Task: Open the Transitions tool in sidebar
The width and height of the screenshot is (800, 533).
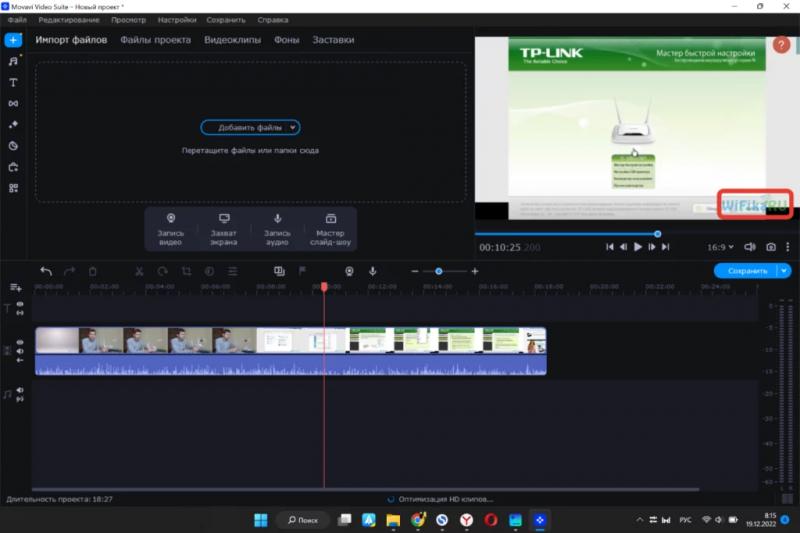Action: pos(13,103)
